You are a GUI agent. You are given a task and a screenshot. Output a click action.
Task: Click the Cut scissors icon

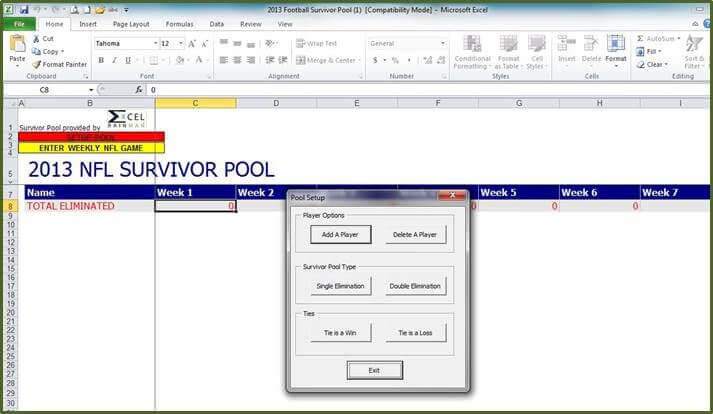tap(36, 39)
